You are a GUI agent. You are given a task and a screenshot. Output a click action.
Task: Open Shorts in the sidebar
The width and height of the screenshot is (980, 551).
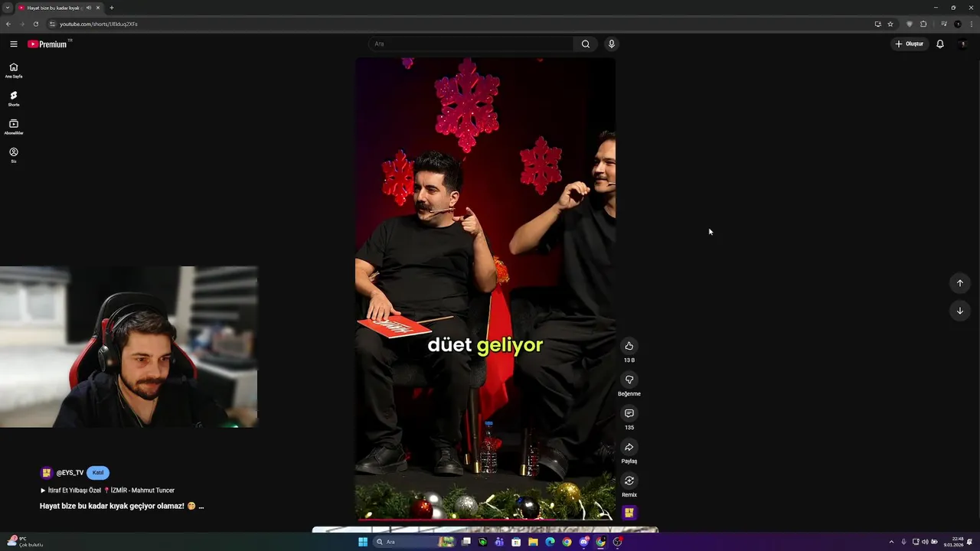coord(14,99)
